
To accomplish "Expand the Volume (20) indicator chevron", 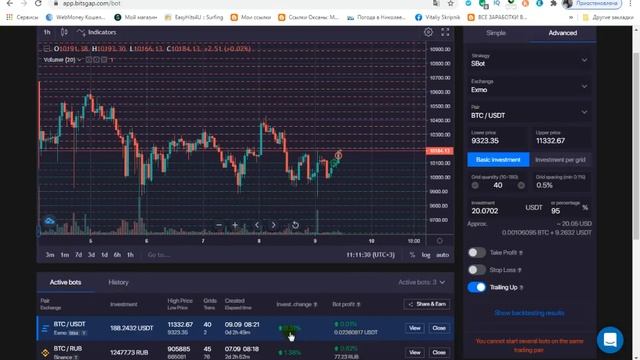I will tap(80, 60).
